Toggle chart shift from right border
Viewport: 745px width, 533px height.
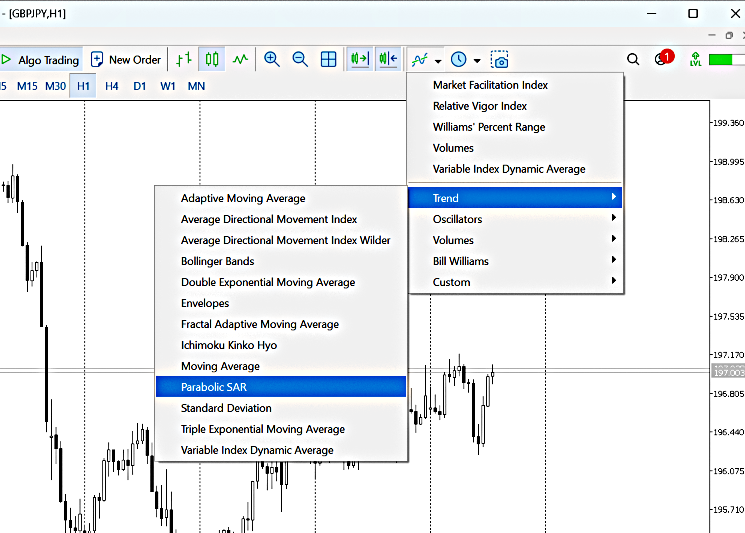388,59
